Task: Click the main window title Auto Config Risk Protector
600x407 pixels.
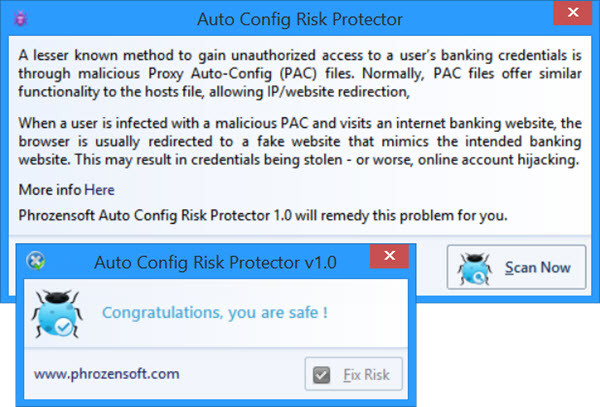Action: point(300,19)
